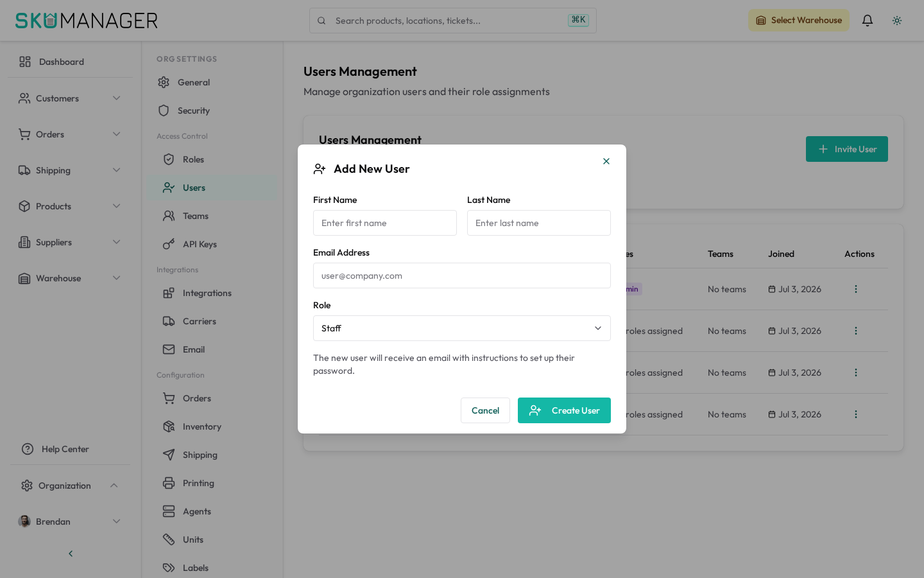
Task: Click the Warehouse icon in sidebar
Action: tap(24, 278)
